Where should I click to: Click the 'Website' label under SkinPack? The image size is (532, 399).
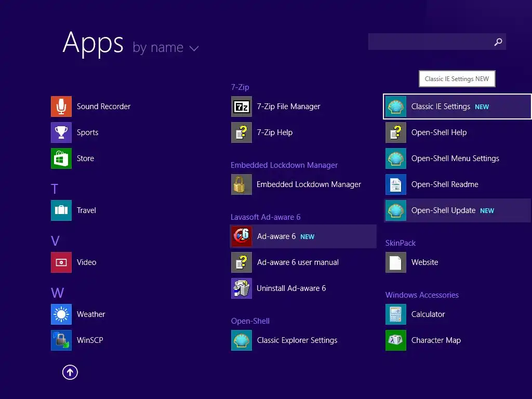pyautogui.click(x=424, y=262)
